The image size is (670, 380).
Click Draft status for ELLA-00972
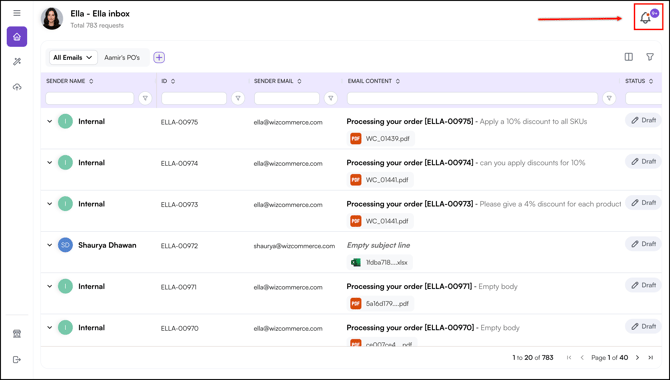[x=644, y=244]
